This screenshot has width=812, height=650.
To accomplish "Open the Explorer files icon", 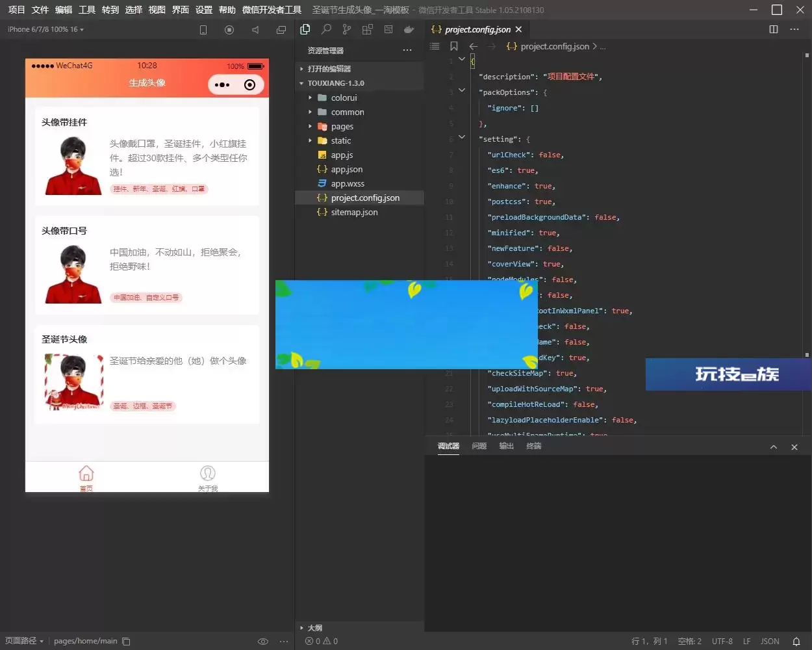I will [x=305, y=29].
